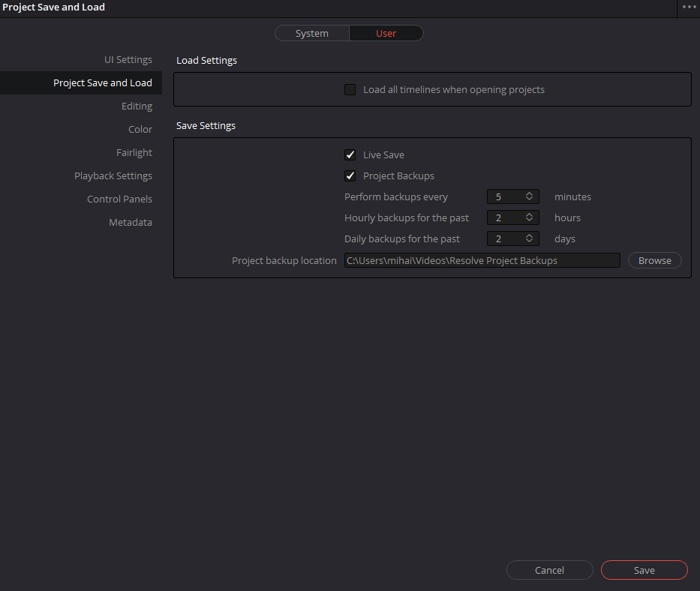Click the Project backup location label
The image size is (700, 591).
(x=284, y=261)
